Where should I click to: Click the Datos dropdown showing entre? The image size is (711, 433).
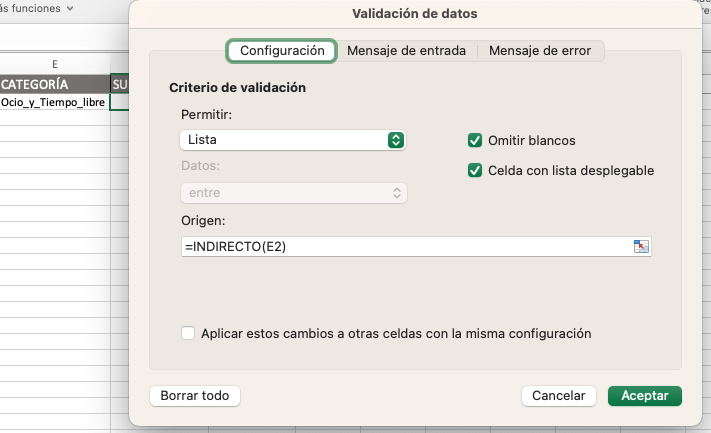pyautogui.click(x=293, y=192)
